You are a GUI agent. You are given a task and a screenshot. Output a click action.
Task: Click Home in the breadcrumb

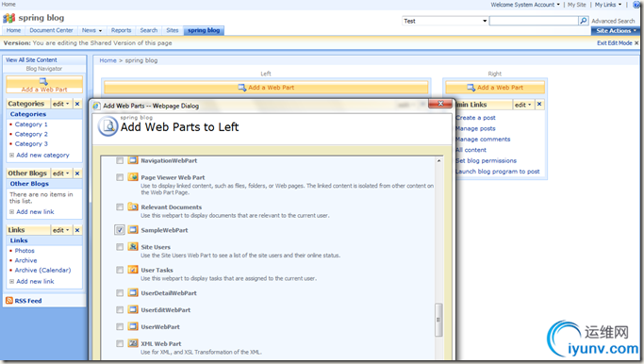tap(108, 60)
